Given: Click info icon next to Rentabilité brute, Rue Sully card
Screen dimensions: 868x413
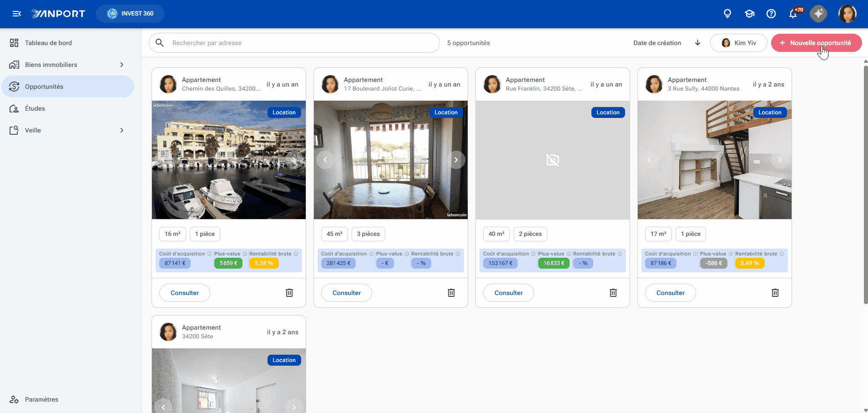Looking at the screenshot, I should click(782, 254).
